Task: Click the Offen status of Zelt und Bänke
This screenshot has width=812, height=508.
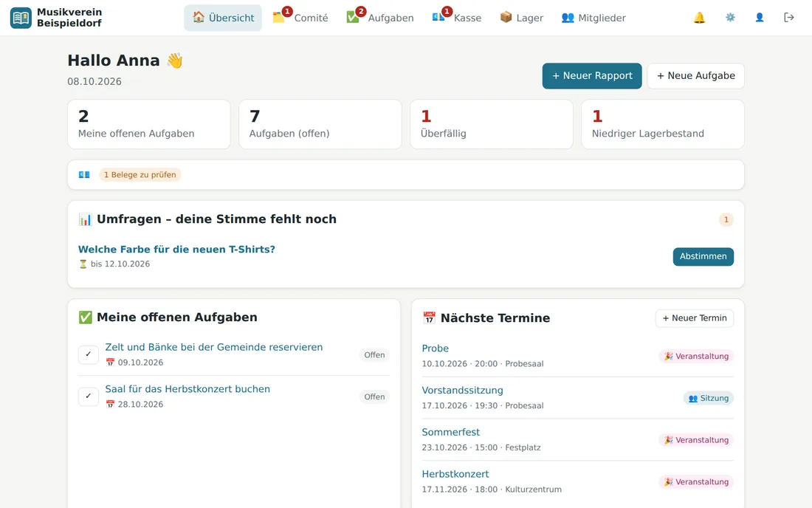Action: (x=374, y=354)
